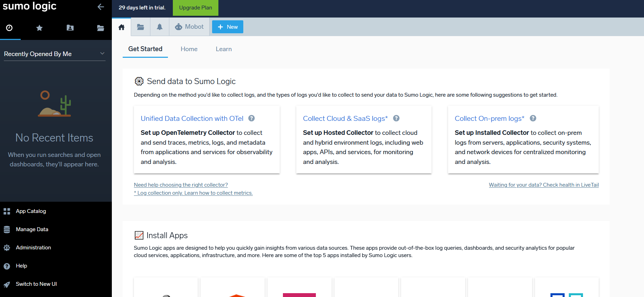
Task: Open alerts via the bell icon
Action: click(160, 27)
